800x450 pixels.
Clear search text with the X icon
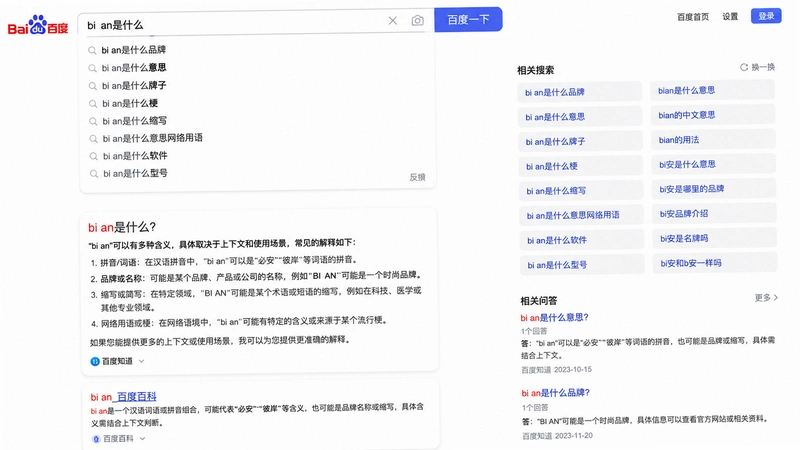pyautogui.click(x=392, y=20)
